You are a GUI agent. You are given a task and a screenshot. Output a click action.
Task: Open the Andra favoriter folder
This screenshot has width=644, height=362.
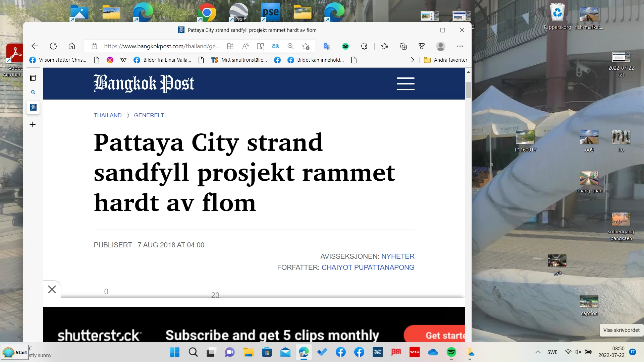point(445,60)
